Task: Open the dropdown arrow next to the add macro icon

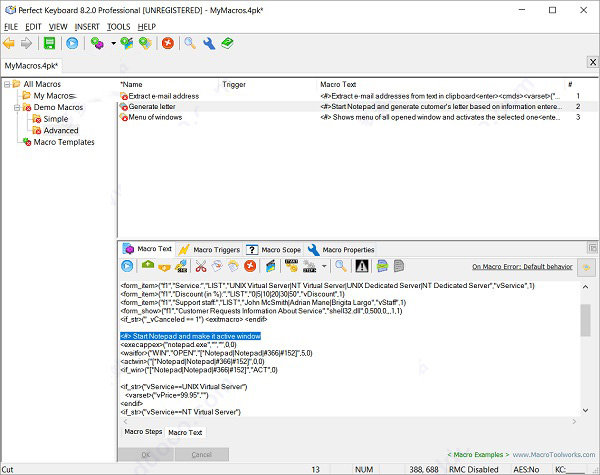Action: 113,44
